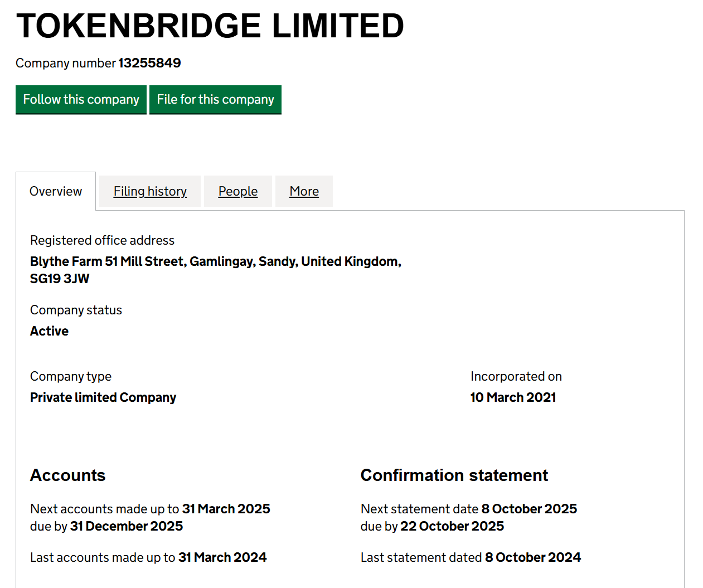
Task: Open File for this company
Action: (215, 100)
